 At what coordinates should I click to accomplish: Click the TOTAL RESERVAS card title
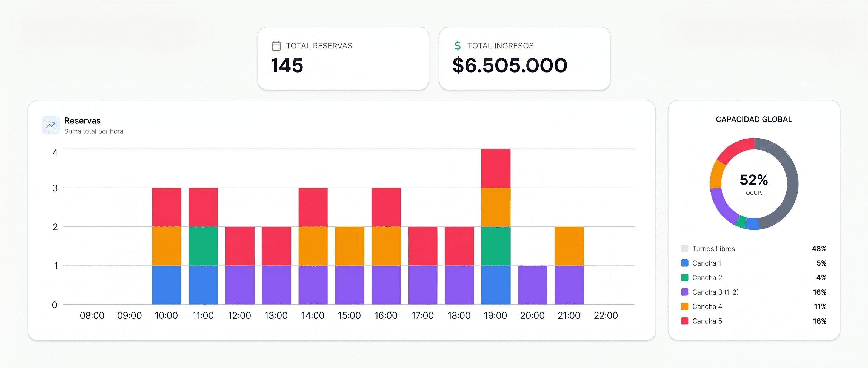[x=319, y=46]
